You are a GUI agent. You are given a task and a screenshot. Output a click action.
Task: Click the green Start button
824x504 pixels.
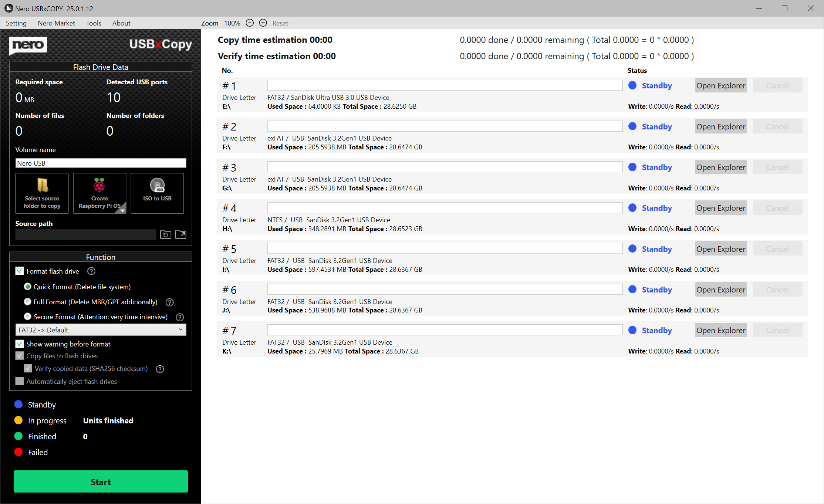pos(101,481)
